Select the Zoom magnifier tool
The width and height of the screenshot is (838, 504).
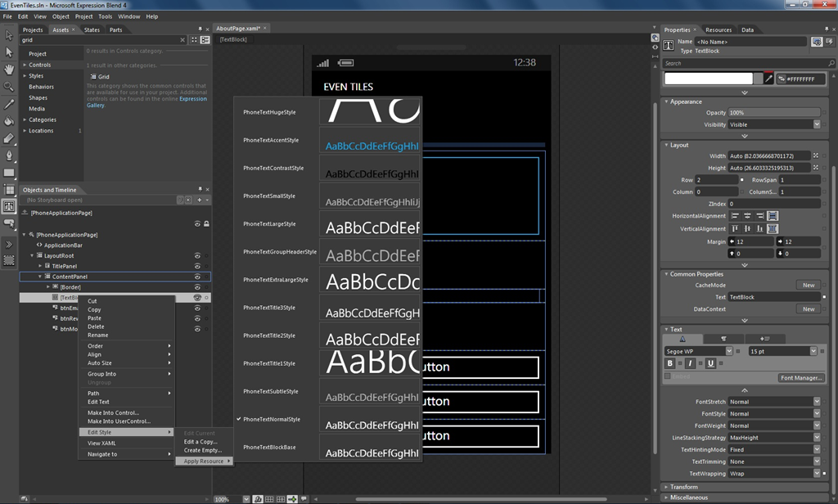click(9, 86)
